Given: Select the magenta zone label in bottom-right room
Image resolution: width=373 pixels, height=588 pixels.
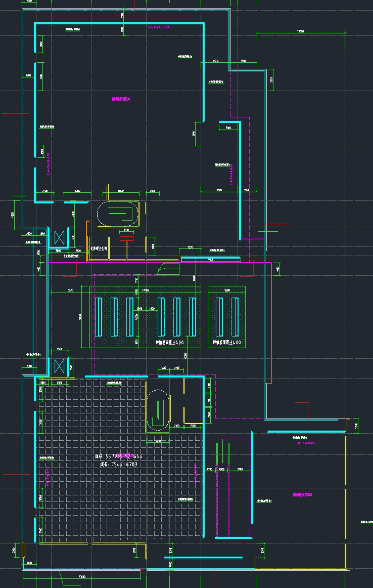Looking at the screenshot, I should click(302, 494).
